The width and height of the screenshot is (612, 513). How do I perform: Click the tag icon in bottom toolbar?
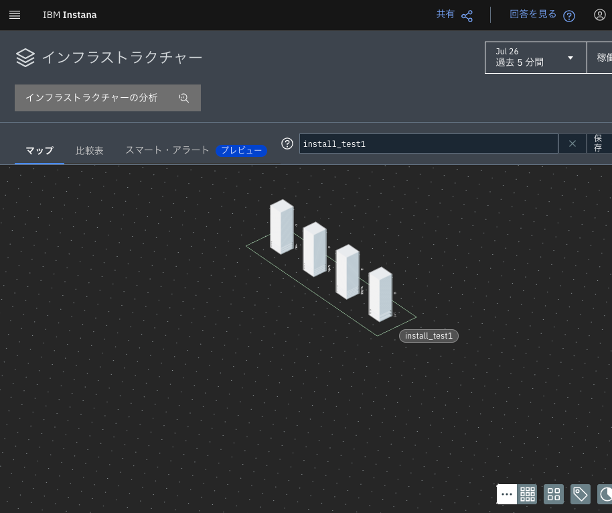click(580, 494)
